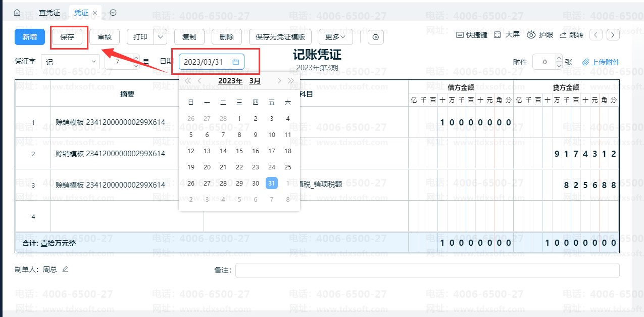This screenshot has height=317, width=644.
Task: Jump to previous year in calendar
Action: click(x=187, y=81)
